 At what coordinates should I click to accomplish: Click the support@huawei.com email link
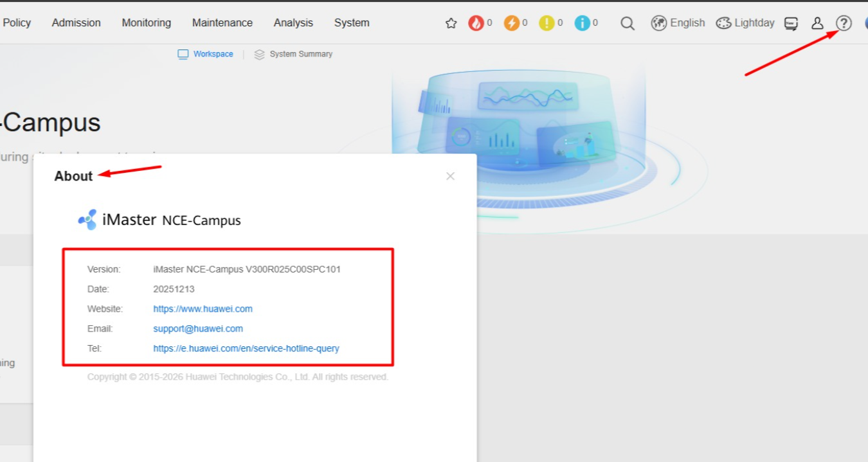pyautogui.click(x=198, y=328)
